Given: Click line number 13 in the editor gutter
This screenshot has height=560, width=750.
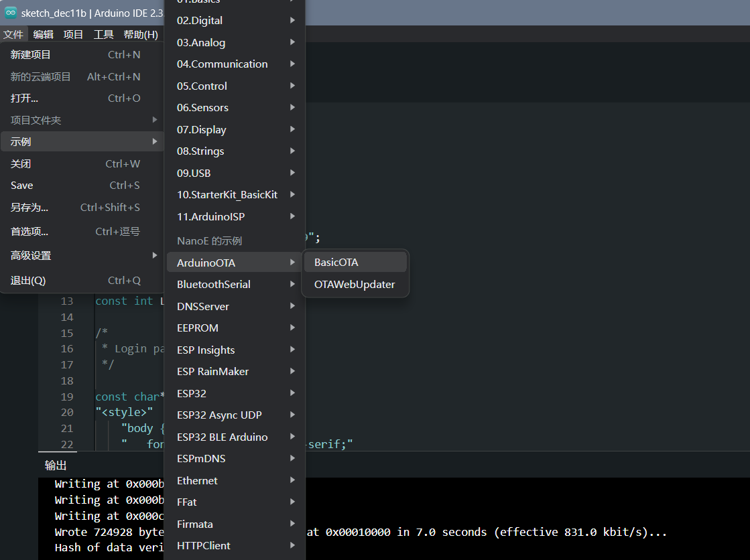Looking at the screenshot, I should [x=67, y=301].
